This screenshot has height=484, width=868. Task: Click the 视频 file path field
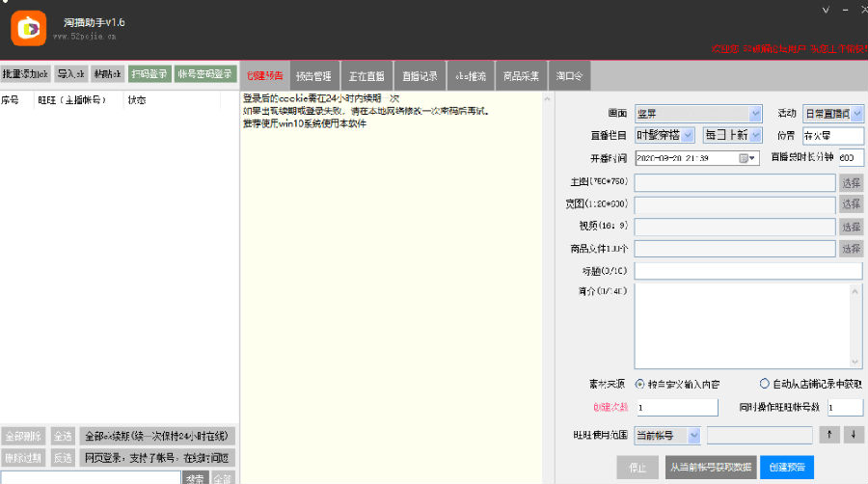coord(735,227)
